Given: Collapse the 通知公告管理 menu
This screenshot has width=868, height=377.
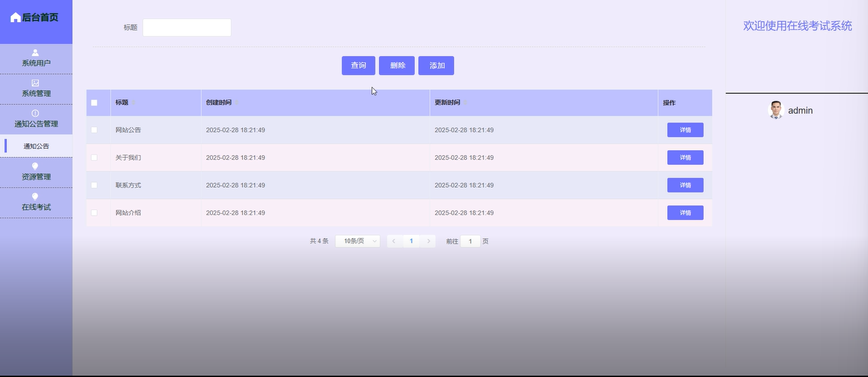Looking at the screenshot, I should pos(36,119).
